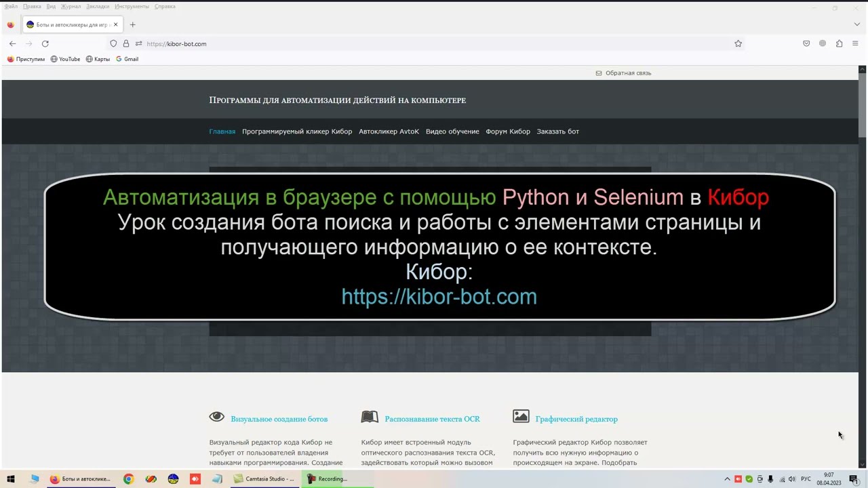Click the Графический редактор heading
The width and height of the screenshot is (868, 488).
pyautogui.click(x=576, y=419)
